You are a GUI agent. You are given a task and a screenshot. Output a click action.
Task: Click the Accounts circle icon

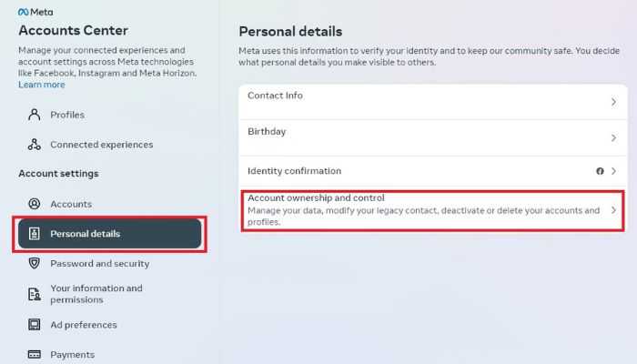click(35, 204)
